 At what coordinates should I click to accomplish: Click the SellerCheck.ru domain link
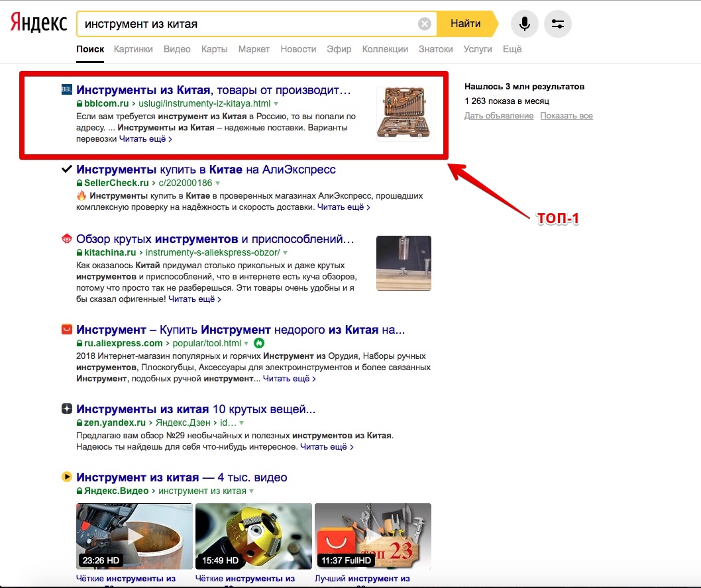[x=116, y=183]
